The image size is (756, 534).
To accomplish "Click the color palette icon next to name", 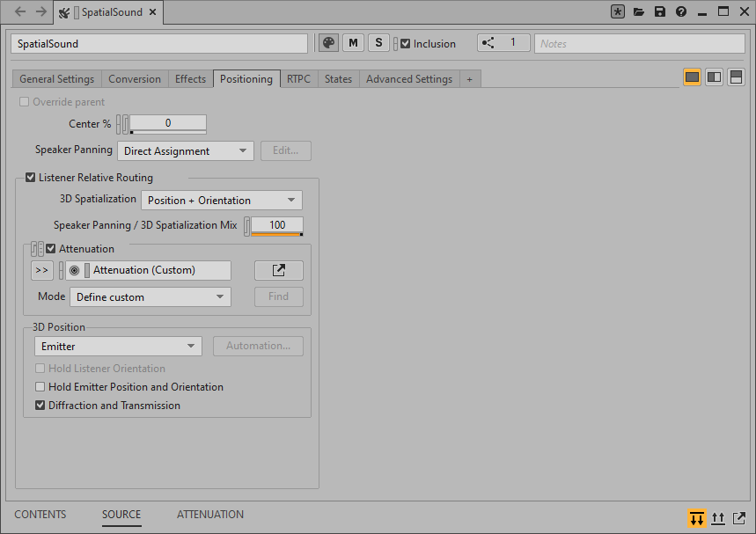I will coord(328,43).
